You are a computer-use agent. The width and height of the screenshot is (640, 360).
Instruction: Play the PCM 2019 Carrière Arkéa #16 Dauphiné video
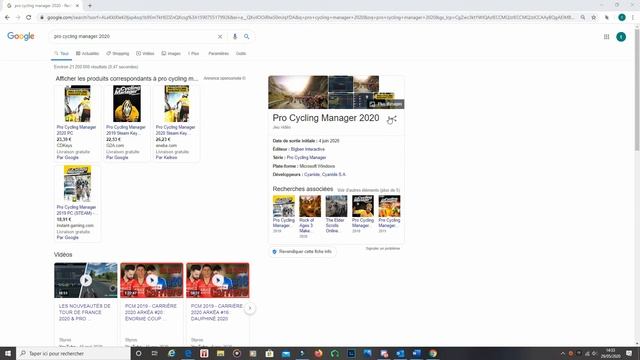click(218, 280)
